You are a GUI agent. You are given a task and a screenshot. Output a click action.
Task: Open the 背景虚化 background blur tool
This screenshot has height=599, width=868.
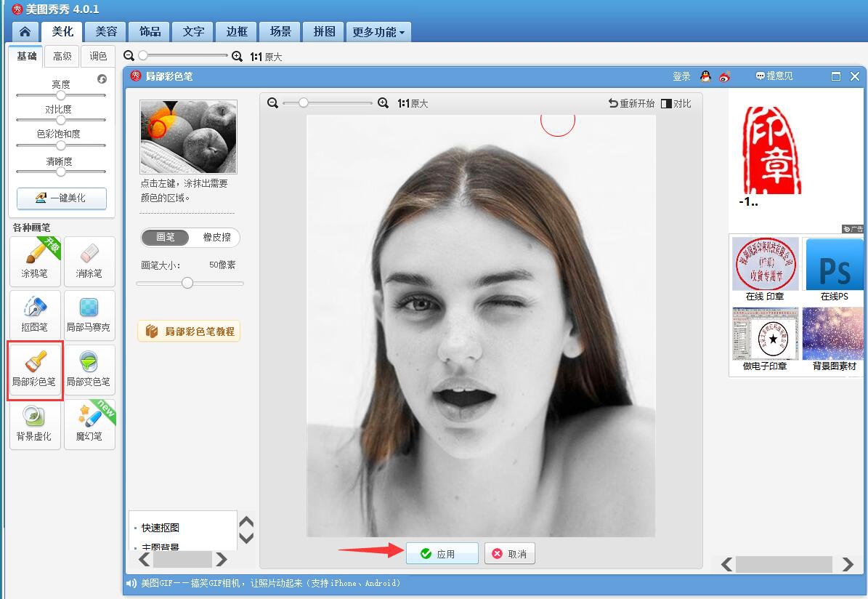tap(35, 424)
